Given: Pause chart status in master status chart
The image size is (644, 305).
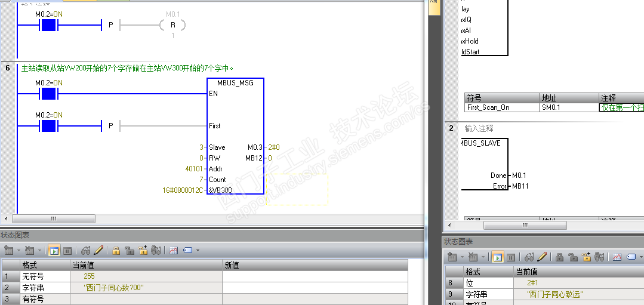Looking at the screenshot, I should (x=67, y=250).
